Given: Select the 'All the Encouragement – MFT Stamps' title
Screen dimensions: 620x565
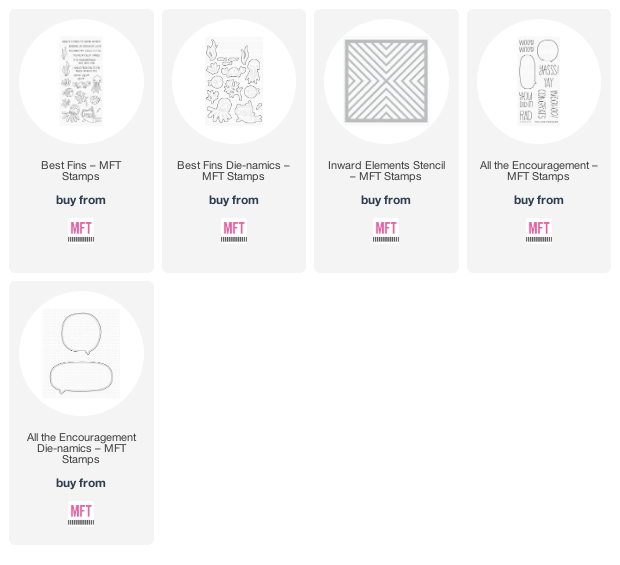Looking at the screenshot, I should tap(539, 171).
